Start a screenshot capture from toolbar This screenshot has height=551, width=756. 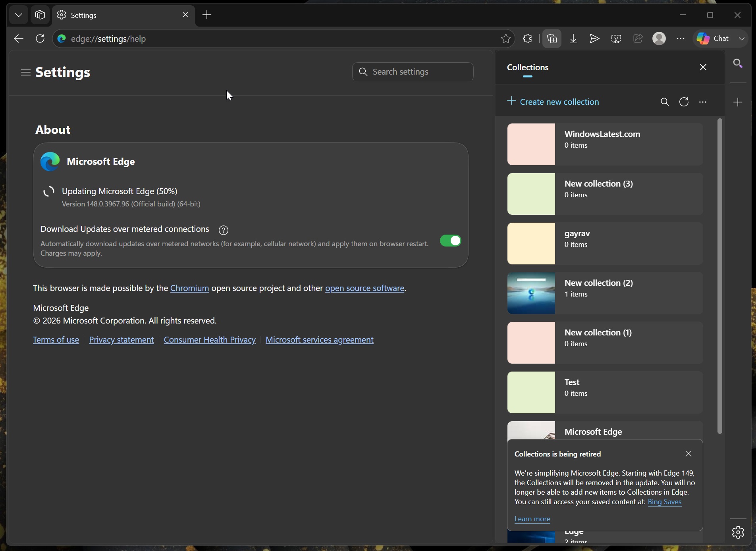(x=616, y=39)
